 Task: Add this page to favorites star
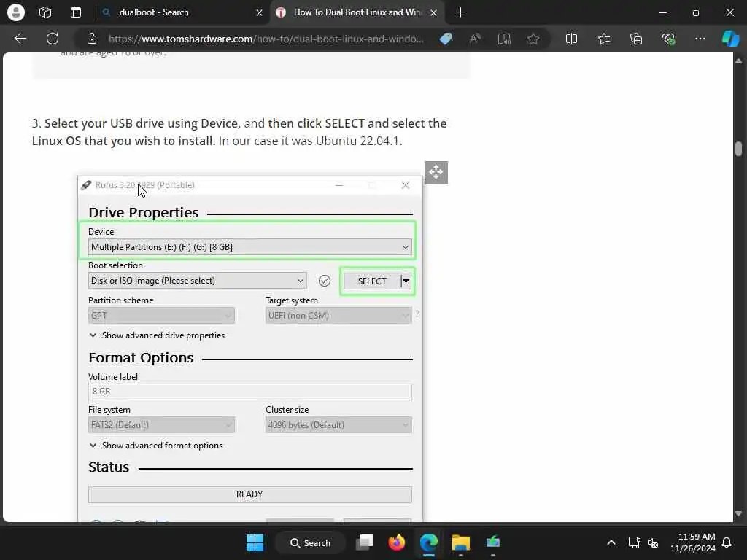(533, 39)
